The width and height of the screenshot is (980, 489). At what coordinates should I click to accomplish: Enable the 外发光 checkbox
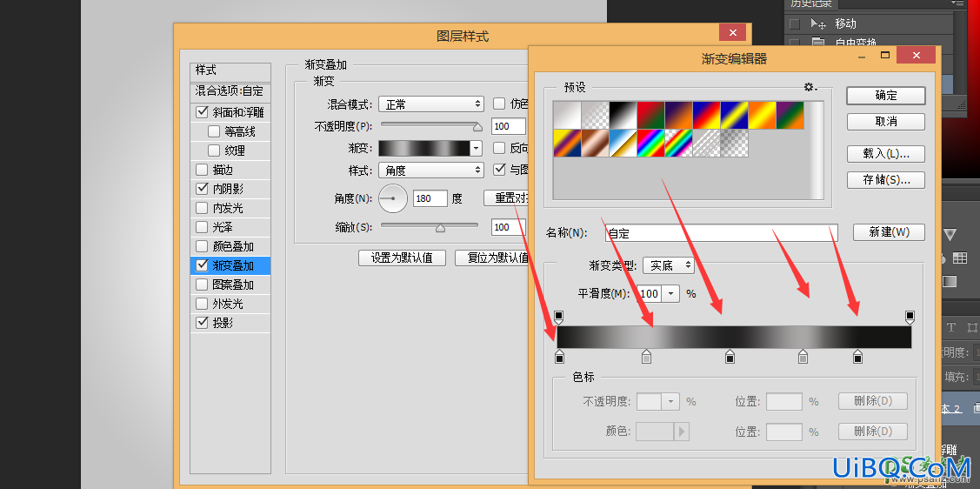202,304
